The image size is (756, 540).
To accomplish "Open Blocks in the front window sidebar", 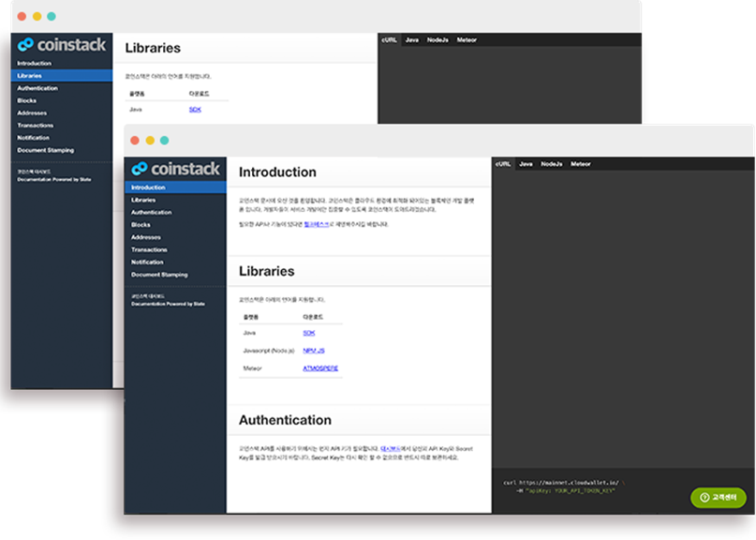I will 141,225.
